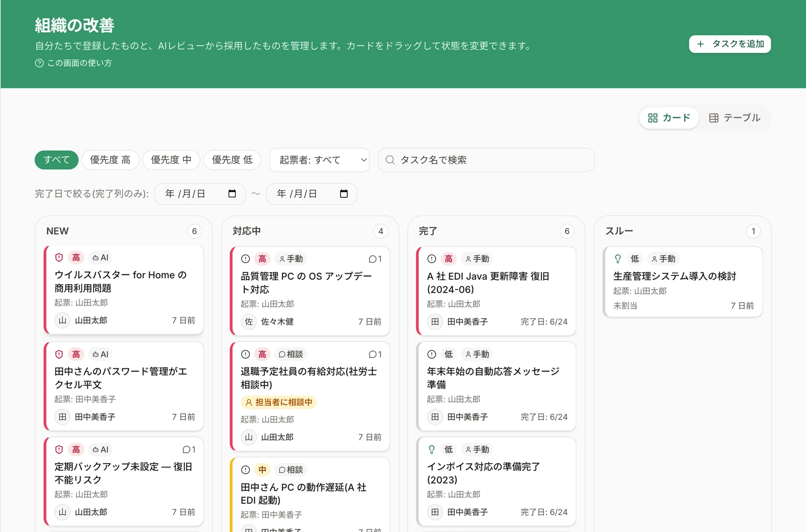Image resolution: width=806 pixels, height=532 pixels.
Task: Filter by 優先度 高
Action: 110,160
